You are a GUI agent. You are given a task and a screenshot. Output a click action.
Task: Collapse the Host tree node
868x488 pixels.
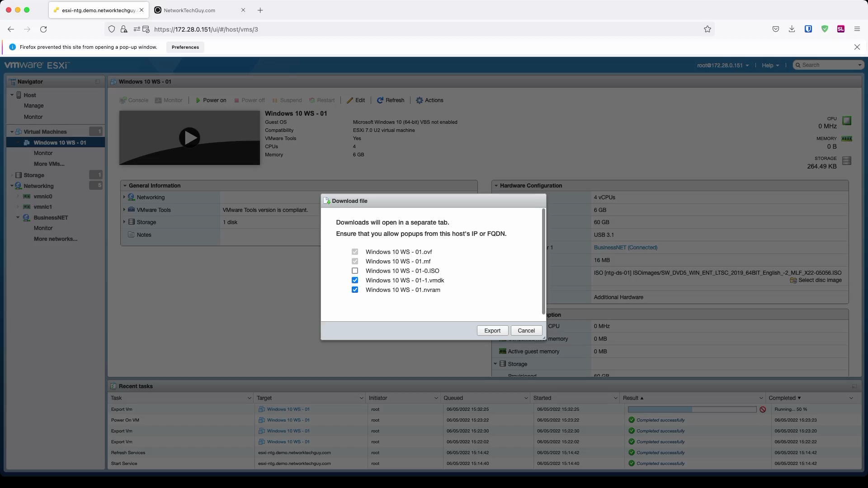pos(12,95)
